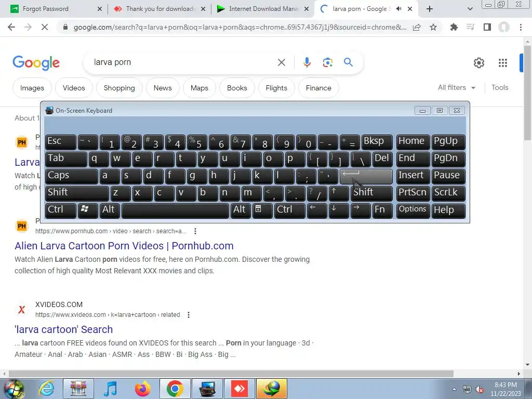Open the clock and date in the tray
The image size is (532, 399).
506,389
